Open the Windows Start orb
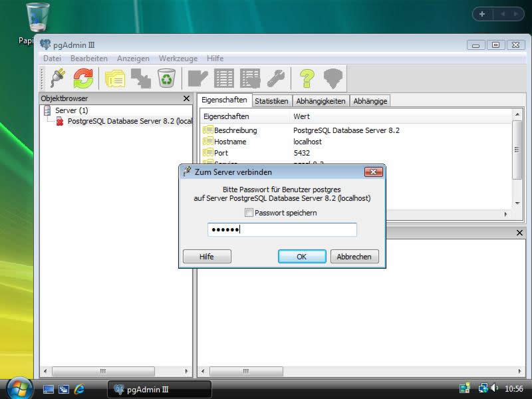532x399 pixels. [19, 389]
